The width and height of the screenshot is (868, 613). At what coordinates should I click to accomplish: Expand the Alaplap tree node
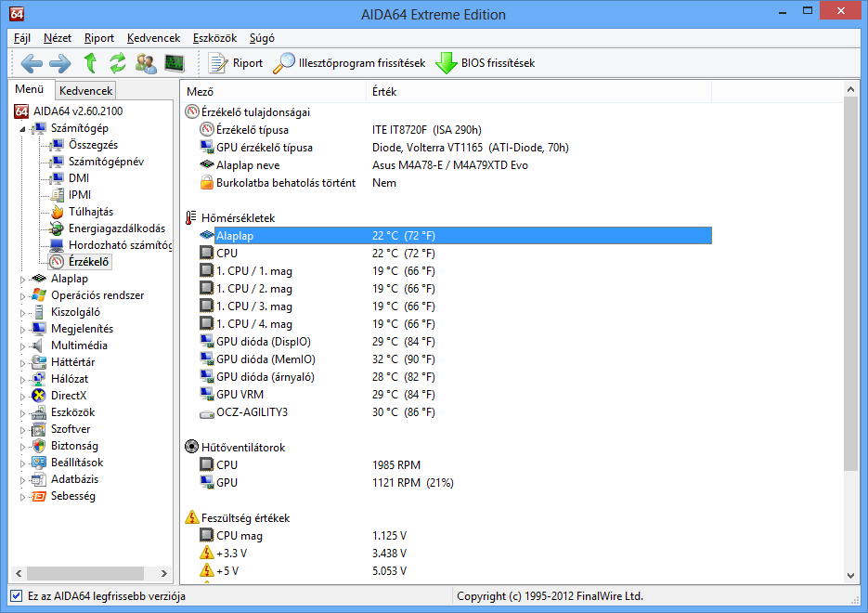[22, 280]
